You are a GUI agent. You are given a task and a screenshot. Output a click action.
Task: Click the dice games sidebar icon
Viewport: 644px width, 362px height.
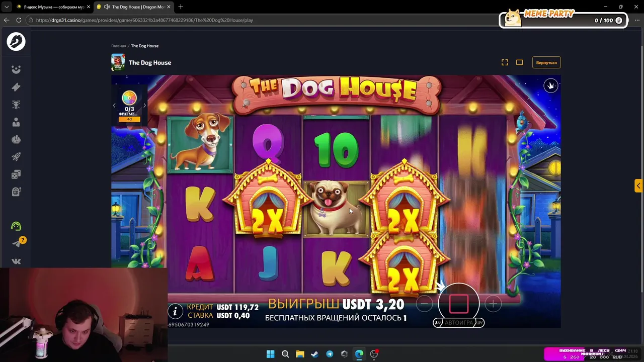click(x=16, y=174)
